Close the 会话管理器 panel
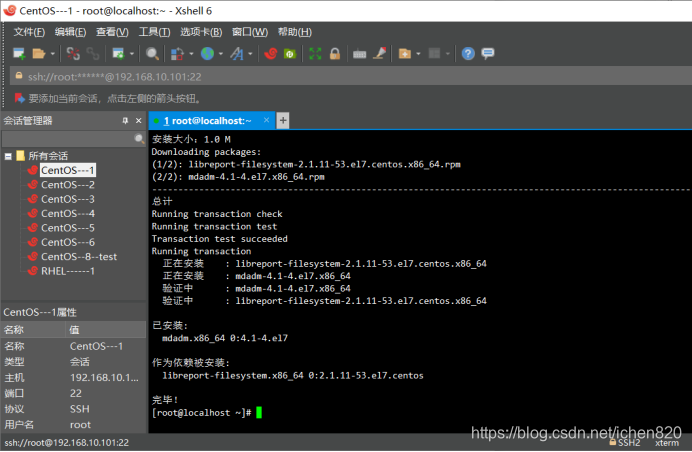The image size is (692, 452). click(139, 121)
